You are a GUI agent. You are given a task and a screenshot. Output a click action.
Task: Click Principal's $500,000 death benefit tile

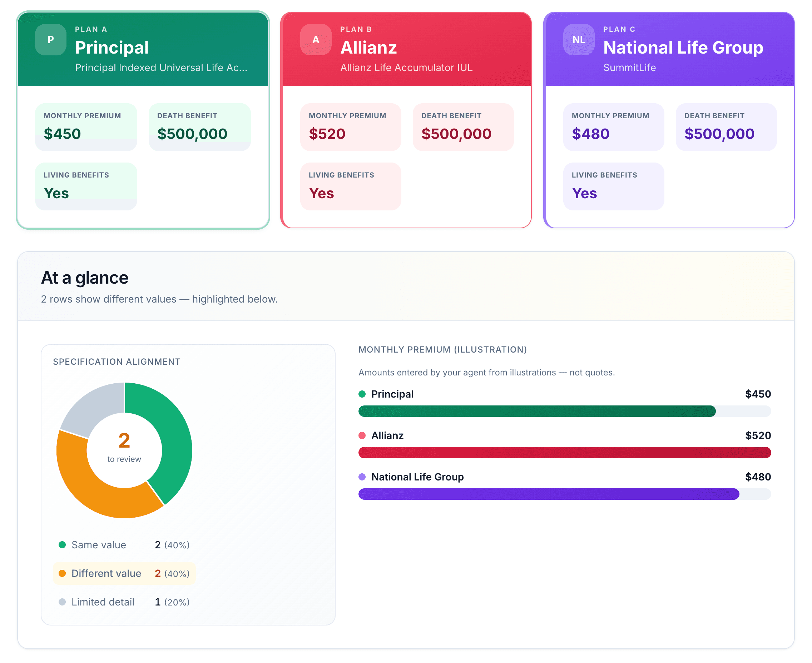tap(199, 127)
